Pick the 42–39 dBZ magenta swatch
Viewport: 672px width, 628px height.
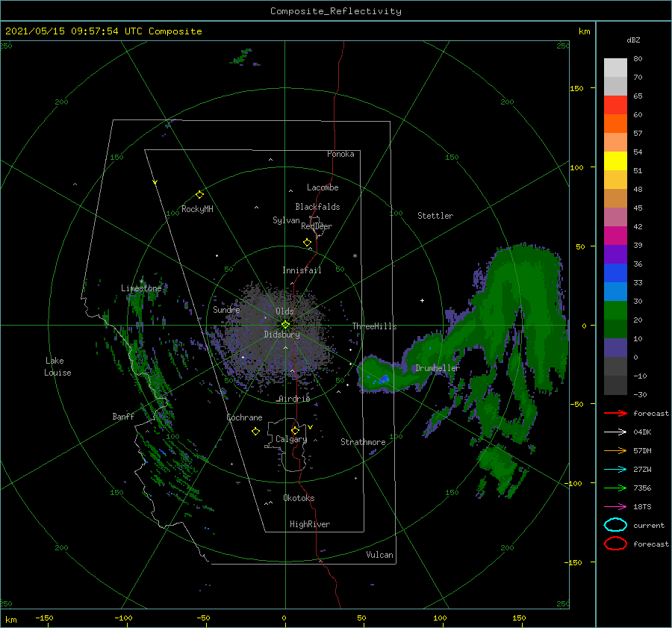[x=615, y=236]
